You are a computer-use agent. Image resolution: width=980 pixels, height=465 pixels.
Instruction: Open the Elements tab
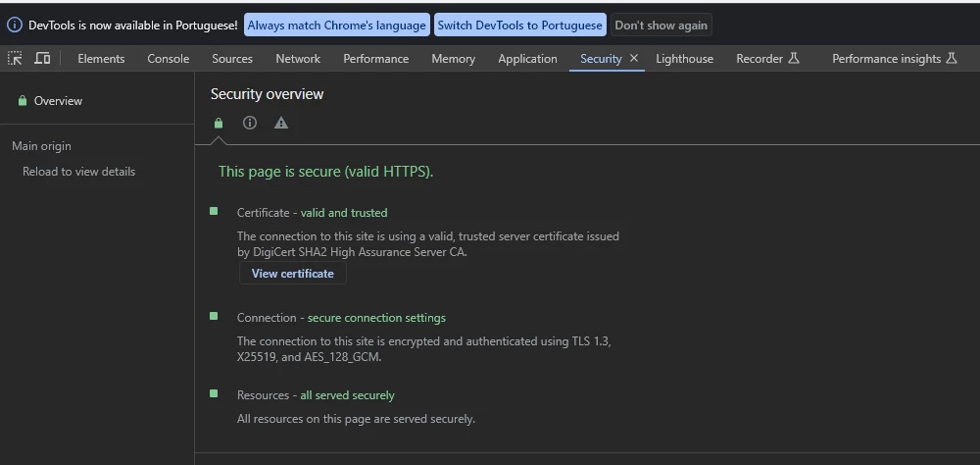pyautogui.click(x=101, y=59)
